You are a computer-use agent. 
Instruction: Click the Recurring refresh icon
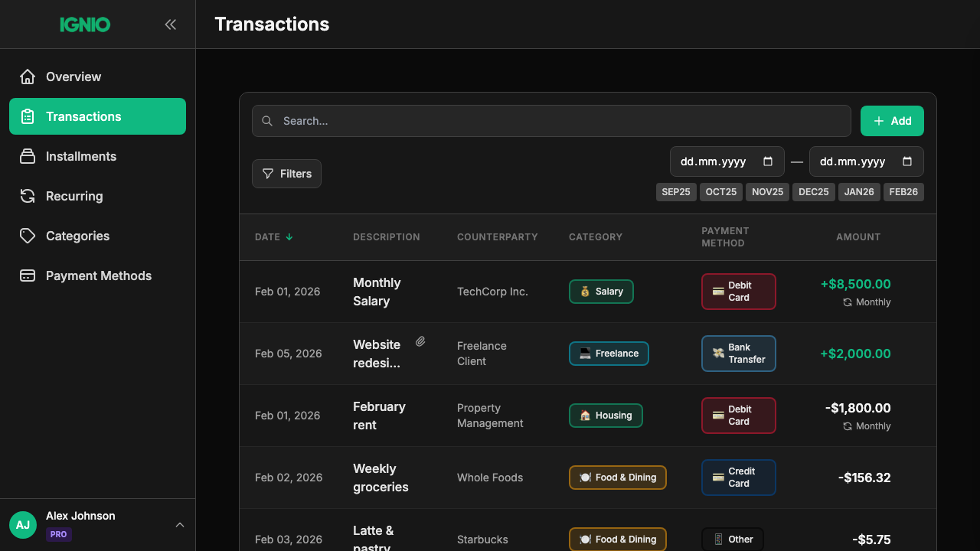point(28,196)
